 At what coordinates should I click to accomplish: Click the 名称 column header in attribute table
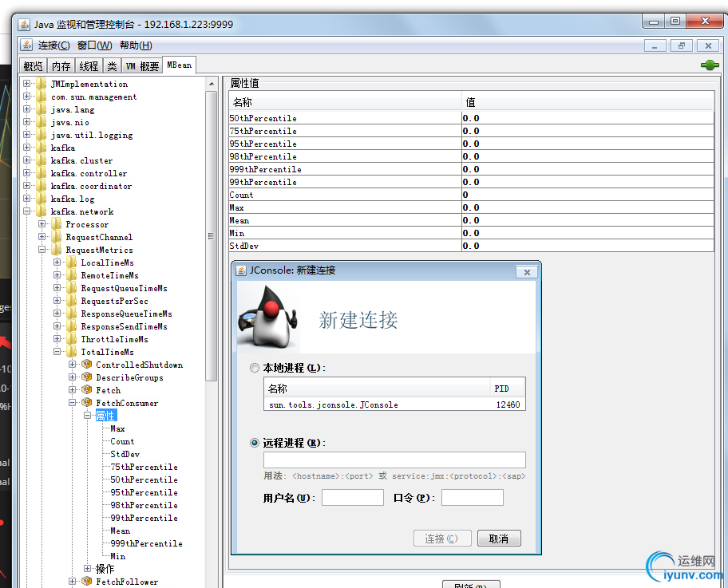[345, 102]
